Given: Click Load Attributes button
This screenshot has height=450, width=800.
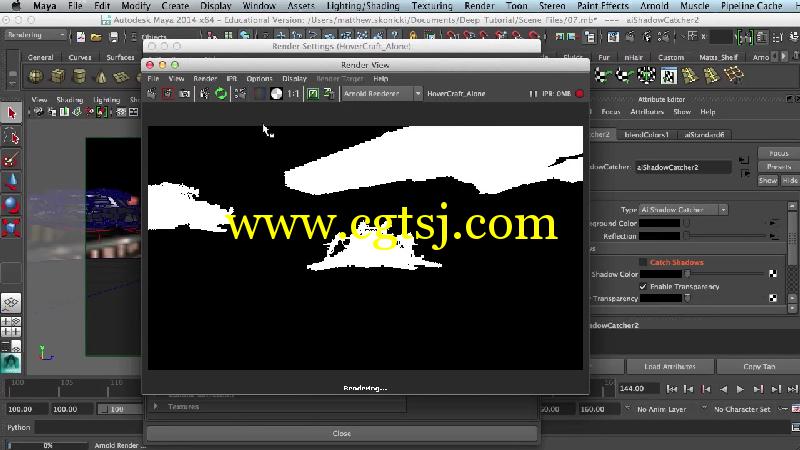Looking at the screenshot, I should click(669, 366).
